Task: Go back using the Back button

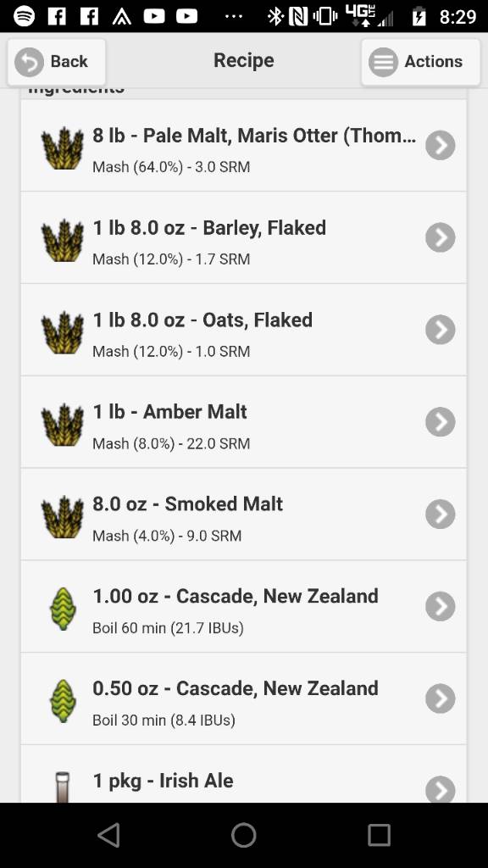Action: 57,61
